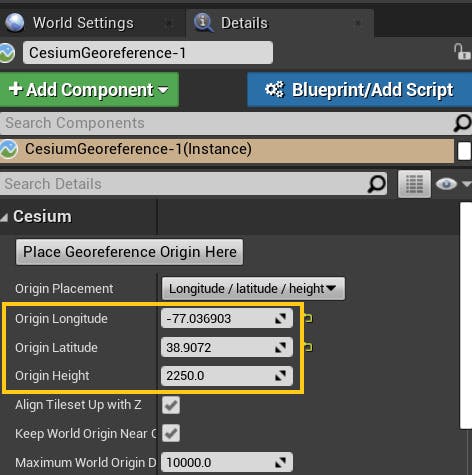This screenshot has height=475, width=472.
Task: Toggle Keep World Origin Near Camera checkbox
Action: (171, 433)
